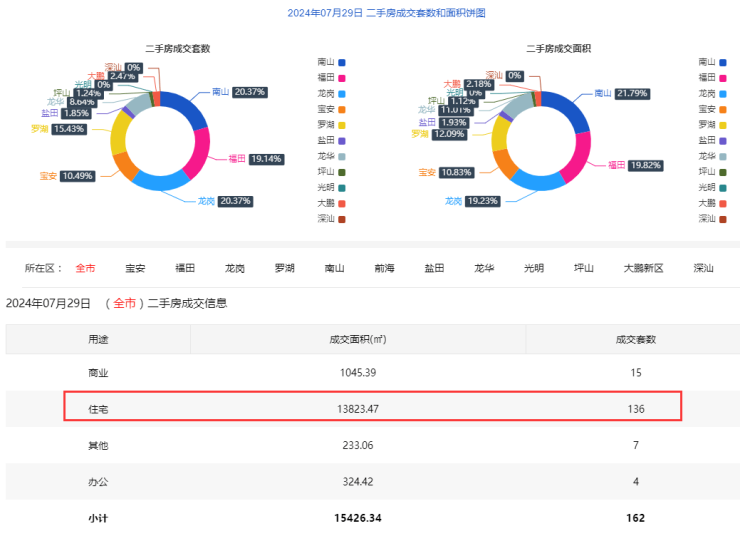Switch to the 前海 district tab
740x541 pixels.
384,268
